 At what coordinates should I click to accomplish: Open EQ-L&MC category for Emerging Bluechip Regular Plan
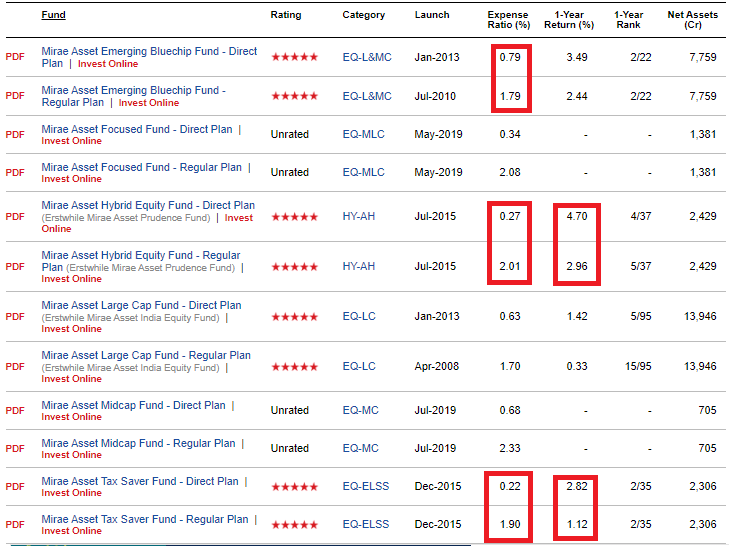point(367,96)
